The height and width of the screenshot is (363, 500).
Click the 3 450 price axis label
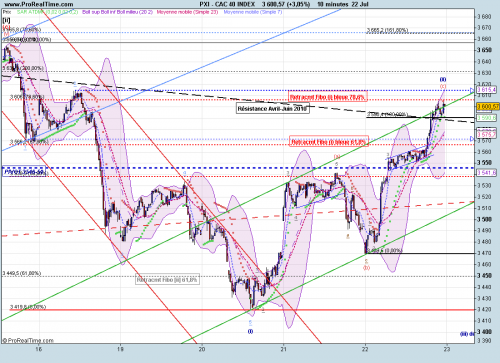(x=484, y=276)
